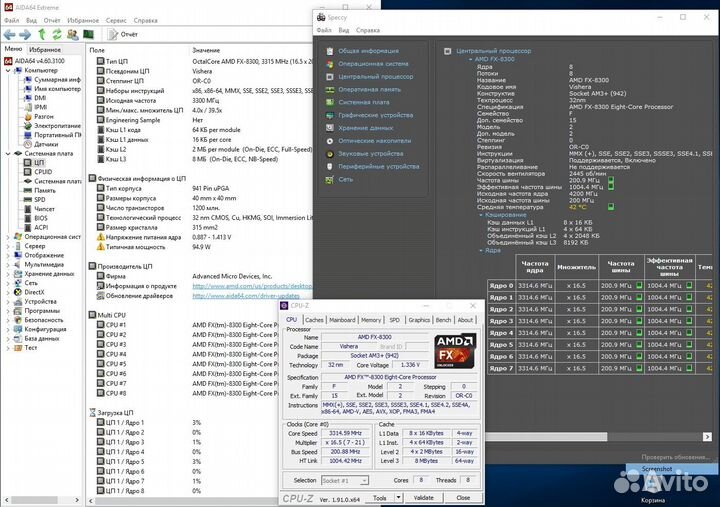Switch to the Graphics tab in CPU-Z

(x=419, y=320)
